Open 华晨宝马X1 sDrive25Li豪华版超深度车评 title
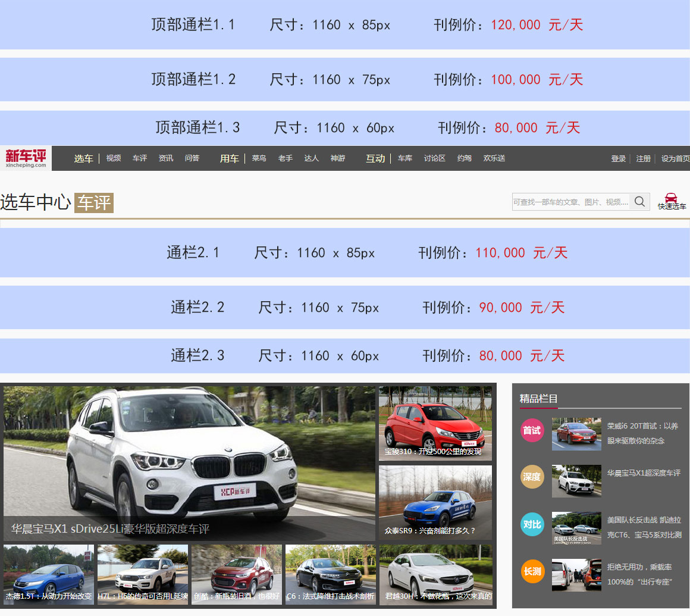Image resolution: width=690 pixels, height=616 pixels. pyautogui.click(x=110, y=529)
